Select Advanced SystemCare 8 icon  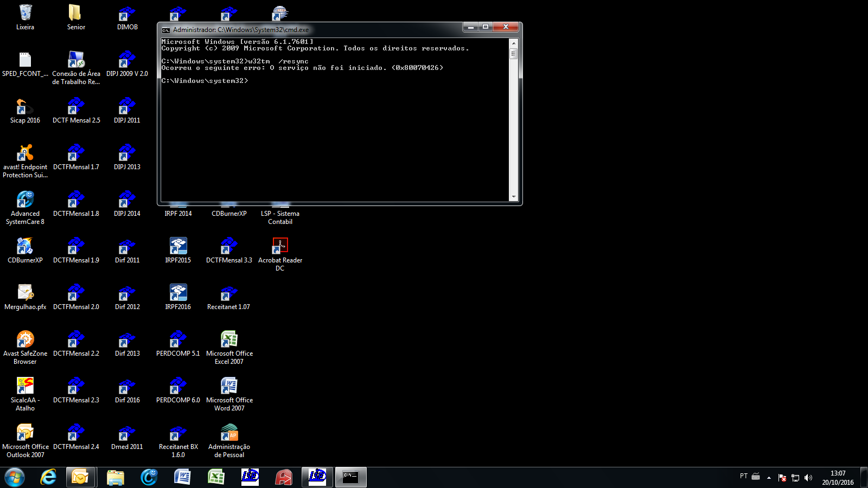click(x=25, y=208)
